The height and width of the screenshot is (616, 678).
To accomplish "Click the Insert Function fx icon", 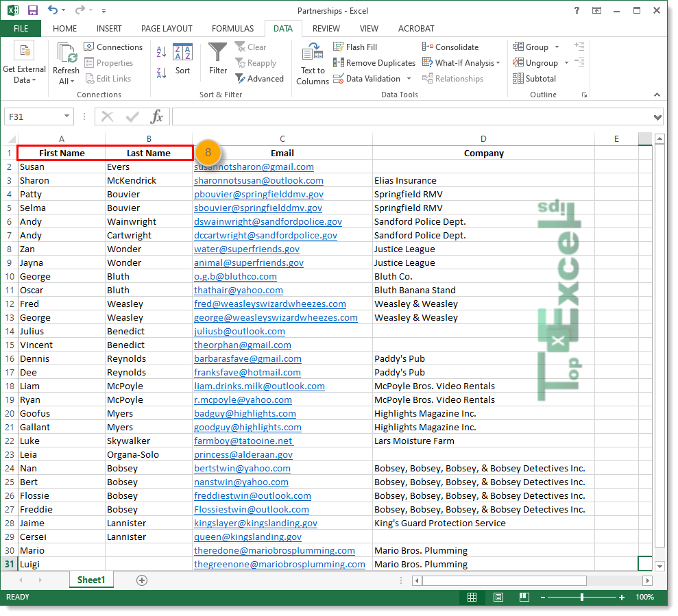I will click(156, 116).
